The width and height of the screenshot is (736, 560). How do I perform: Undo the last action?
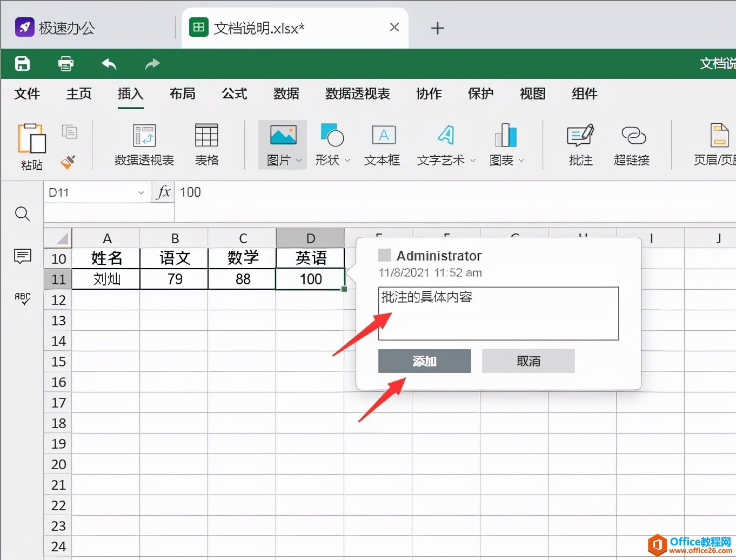[109, 63]
